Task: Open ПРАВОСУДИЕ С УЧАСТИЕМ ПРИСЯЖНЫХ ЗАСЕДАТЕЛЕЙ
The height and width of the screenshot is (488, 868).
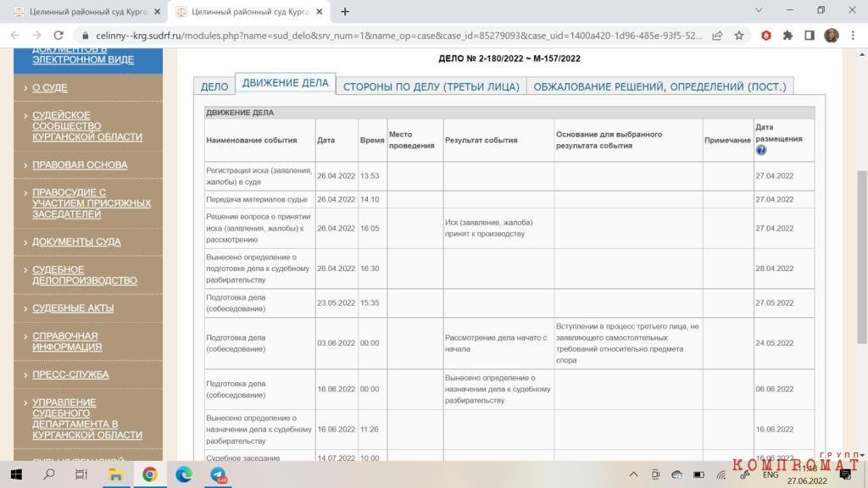Action: [92, 203]
